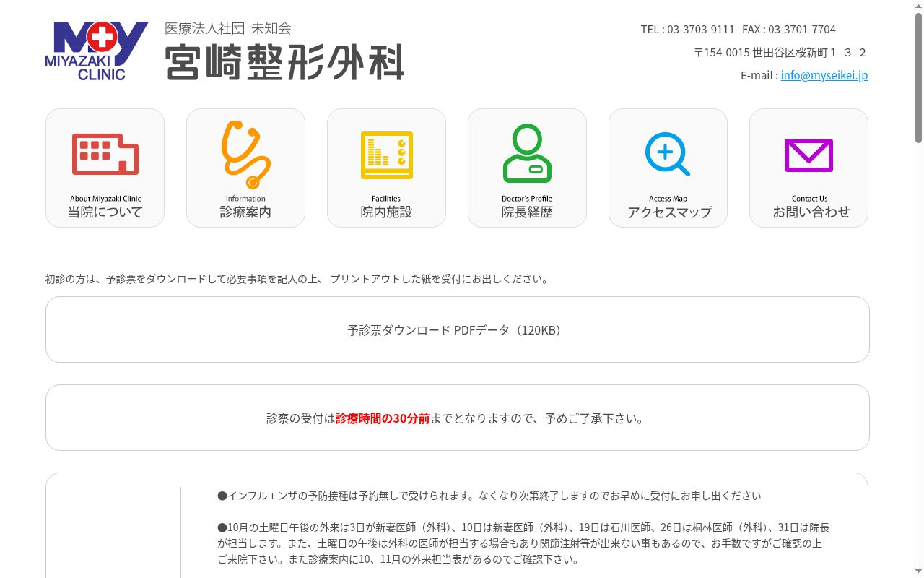Click the インフルエンザの予防接種 notice line
The image size is (924, 578).
click(x=489, y=496)
